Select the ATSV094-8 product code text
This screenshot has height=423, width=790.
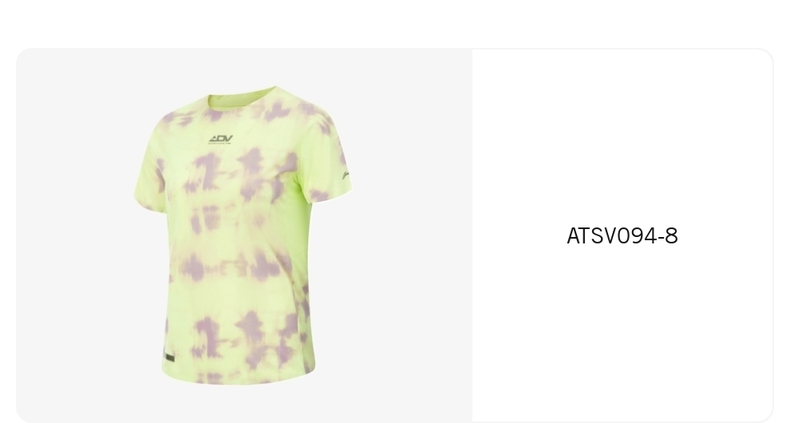click(x=622, y=236)
